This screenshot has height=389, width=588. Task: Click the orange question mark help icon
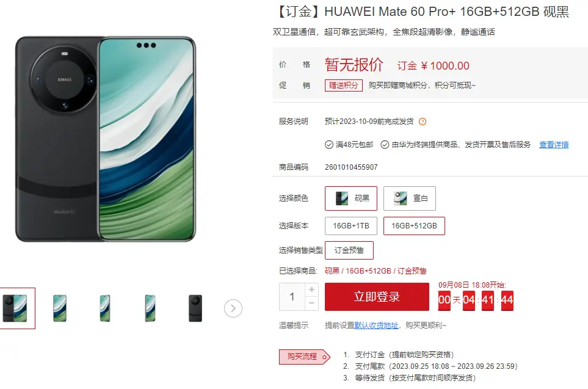click(423, 122)
